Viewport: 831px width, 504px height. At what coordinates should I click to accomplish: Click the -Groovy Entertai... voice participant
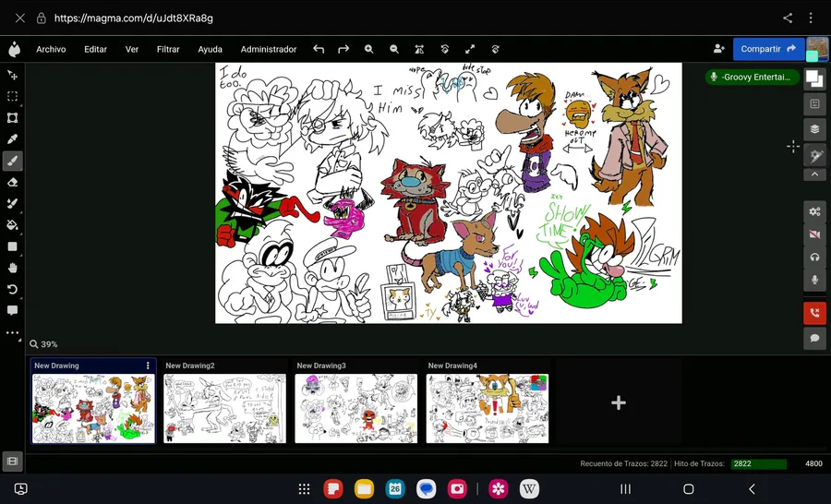tap(752, 78)
